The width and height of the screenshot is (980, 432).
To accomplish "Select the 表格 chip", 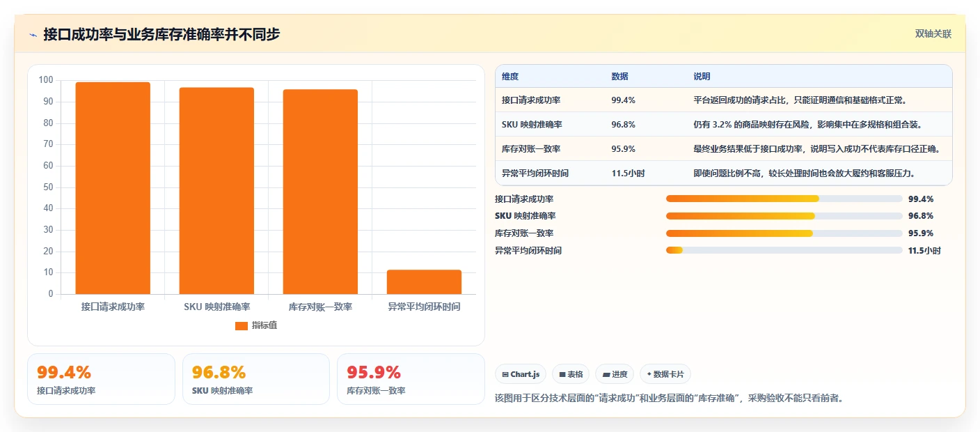I will click(571, 374).
